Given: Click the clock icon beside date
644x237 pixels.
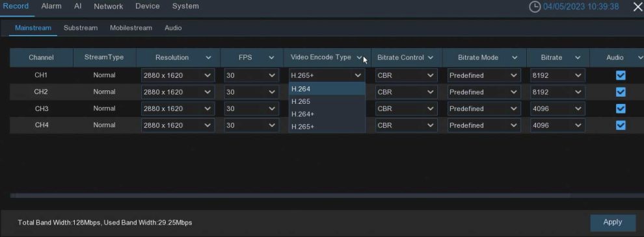Looking at the screenshot, I should (534, 6).
